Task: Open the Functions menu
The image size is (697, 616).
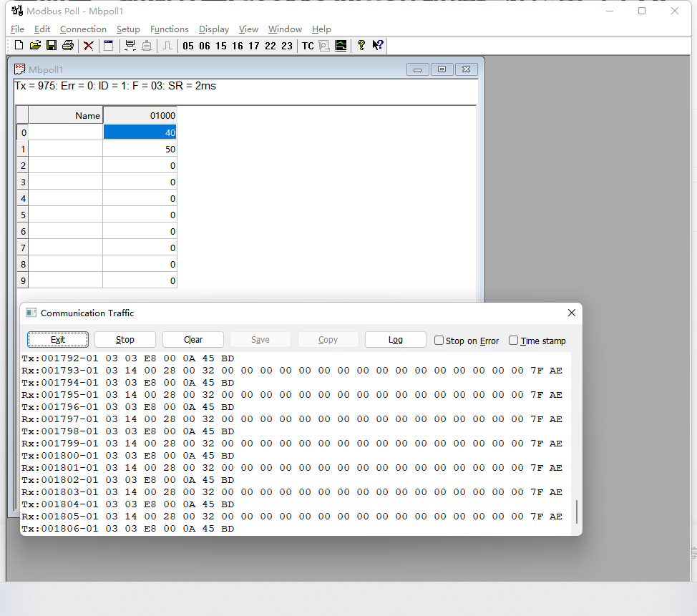Action: coord(170,29)
